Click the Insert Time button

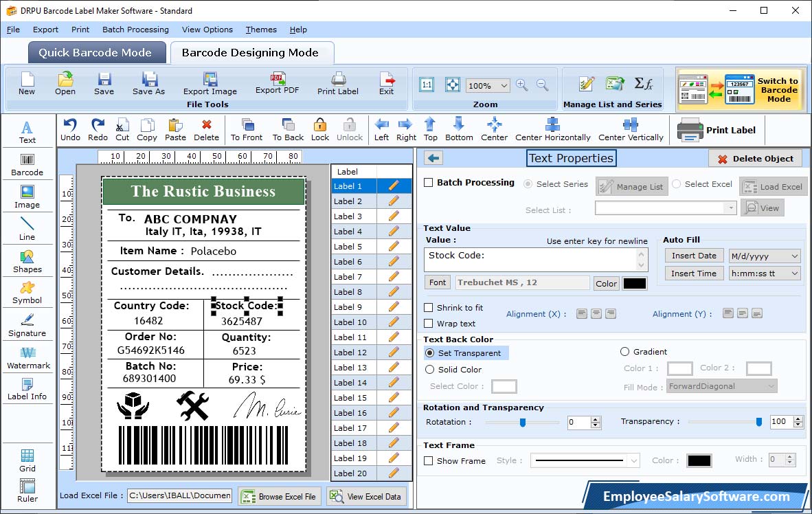[x=694, y=273]
